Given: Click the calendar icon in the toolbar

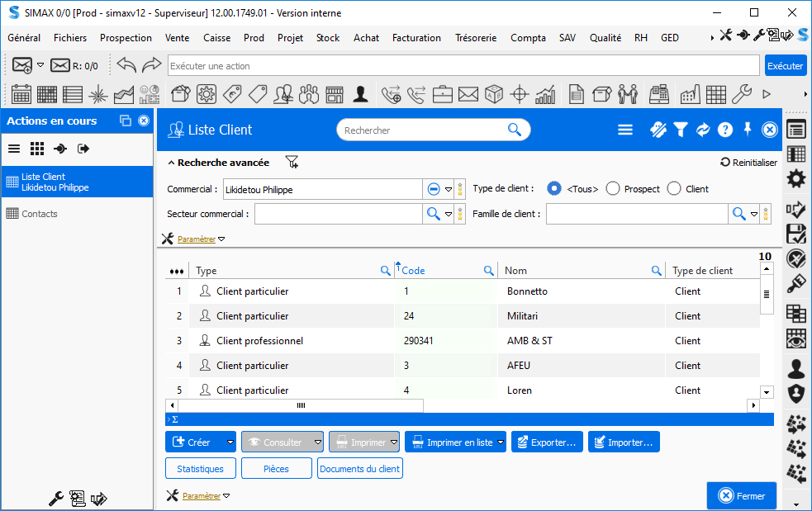Looking at the screenshot, I should click(21, 94).
